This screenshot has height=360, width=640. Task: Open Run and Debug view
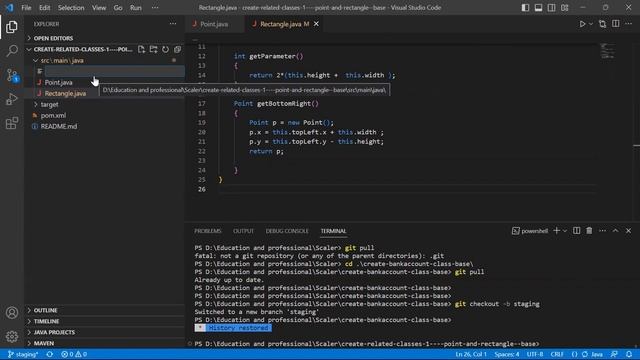(12, 99)
